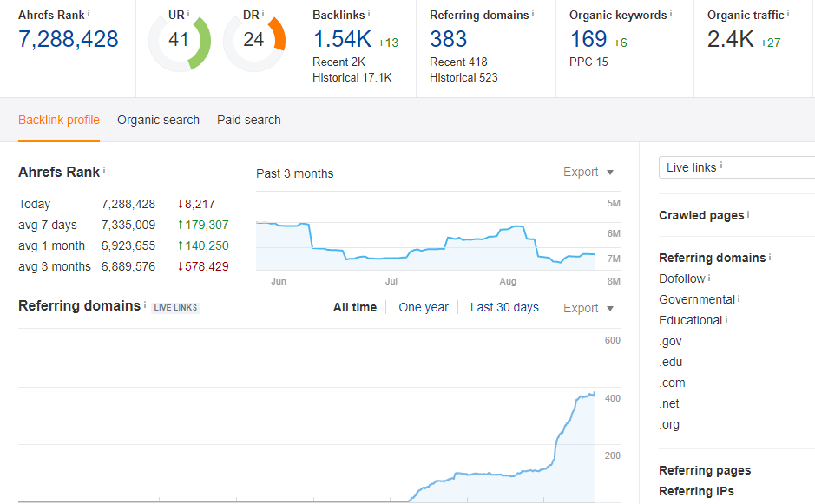
Task: Click info icon next to Backlinks metric
Action: (369, 13)
